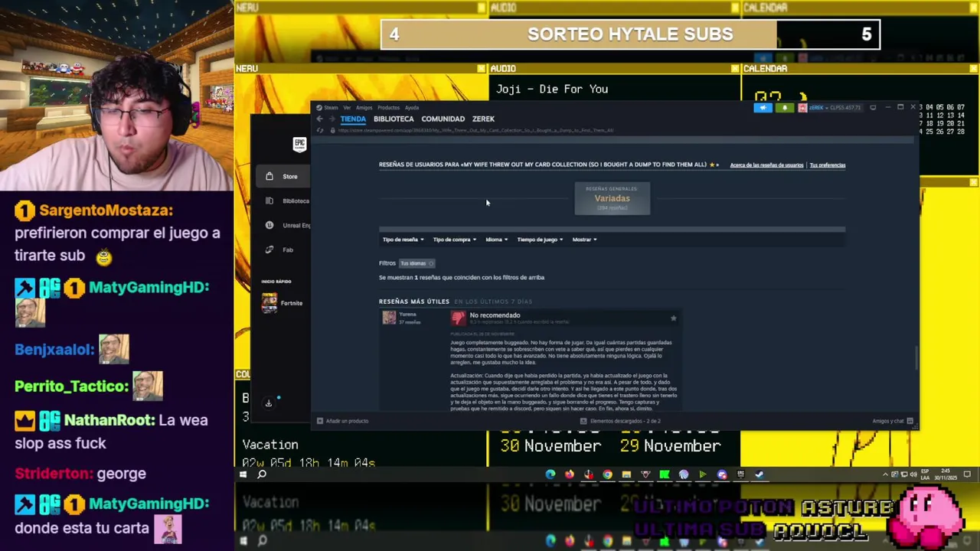The width and height of the screenshot is (980, 551).
Task: Click Steam page vertical scrollbar thumb
Action: pyautogui.click(x=916, y=358)
